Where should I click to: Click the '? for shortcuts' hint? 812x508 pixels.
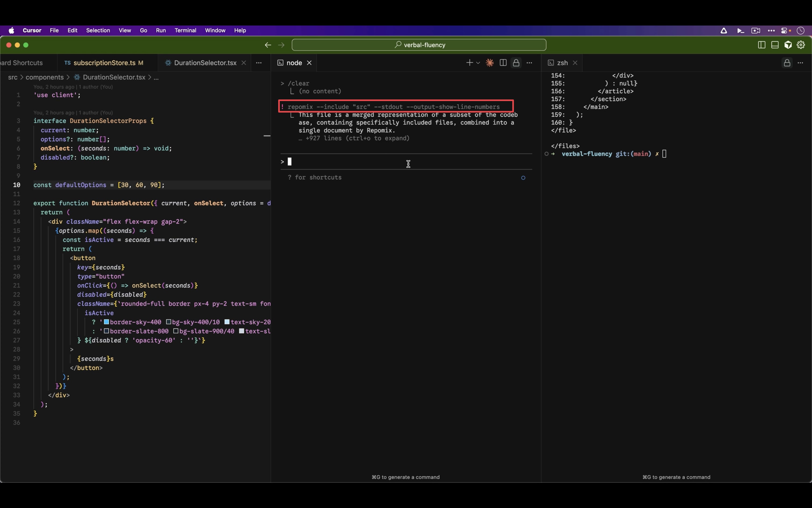point(315,177)
